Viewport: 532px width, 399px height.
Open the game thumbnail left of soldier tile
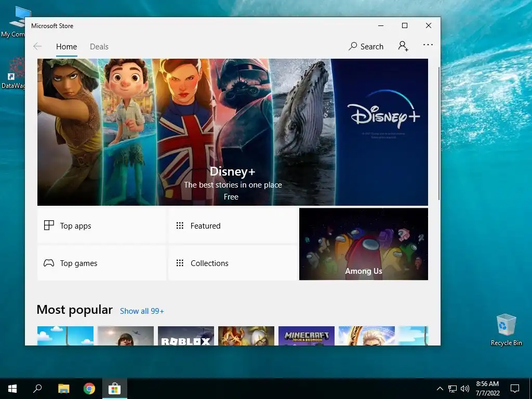tap(65, 336)
